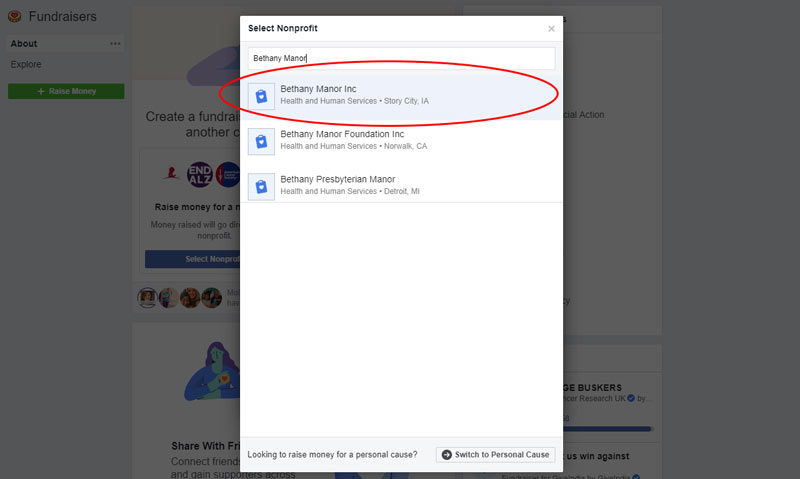Screen dimensions: 800x479
Task: Click the Share With Friends illustration
Action: tap(211, 371)
